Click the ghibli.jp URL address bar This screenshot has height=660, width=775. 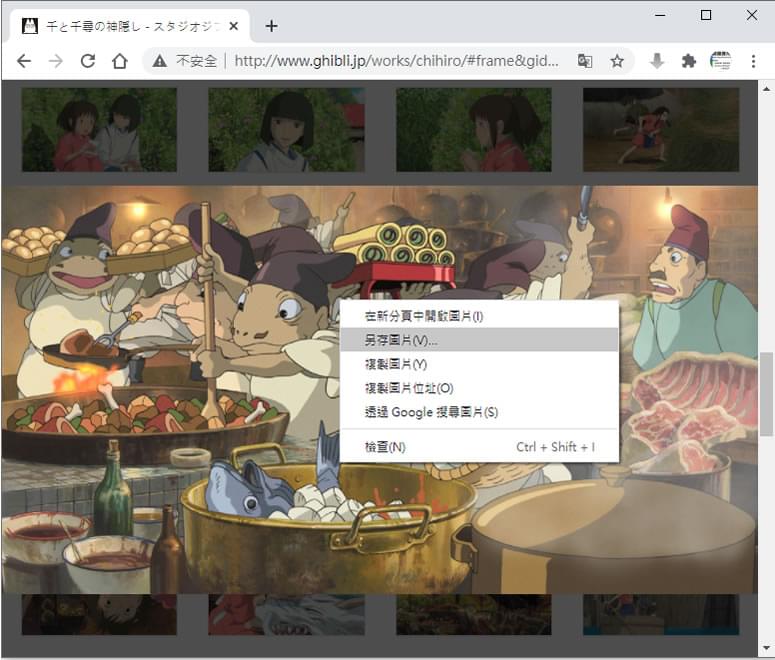coord(396,61)
